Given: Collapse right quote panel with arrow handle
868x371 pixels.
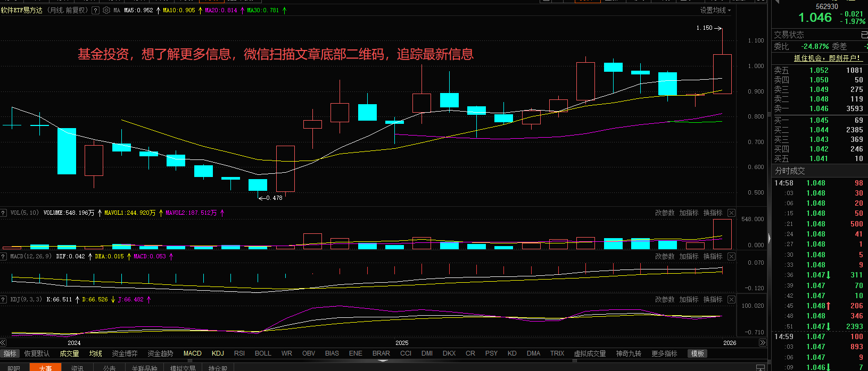Looking at the screenshot, I should click(x=769, y=239).
